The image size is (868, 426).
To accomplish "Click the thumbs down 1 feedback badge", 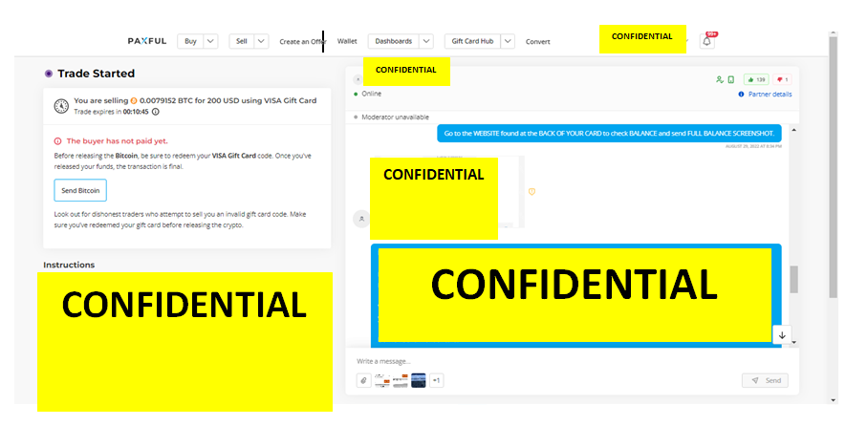I will [782, 79].
